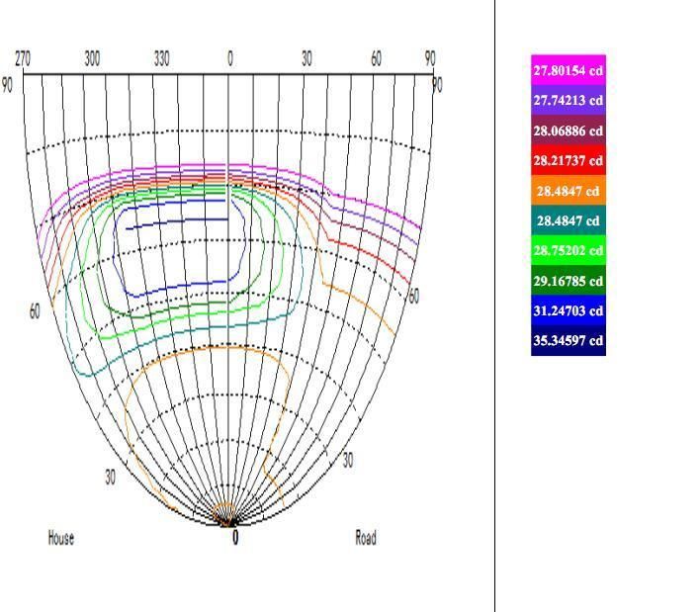The width and height of the screenshot is (700, 612).
Task: Click the 'Road' label below the plot
Action: coord(366,538)
